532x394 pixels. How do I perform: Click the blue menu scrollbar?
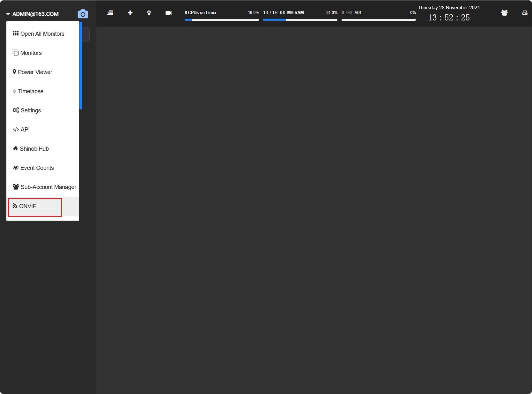coord(81,65)
